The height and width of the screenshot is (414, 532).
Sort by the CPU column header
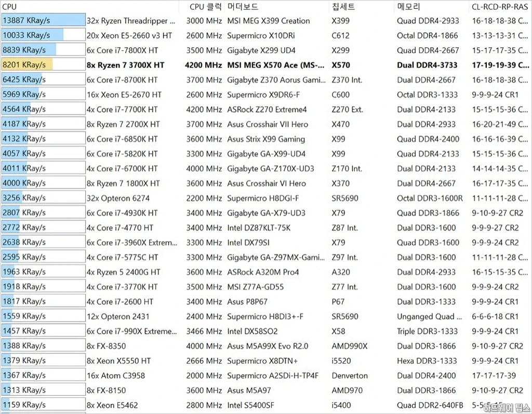click(x=9, y=6)
